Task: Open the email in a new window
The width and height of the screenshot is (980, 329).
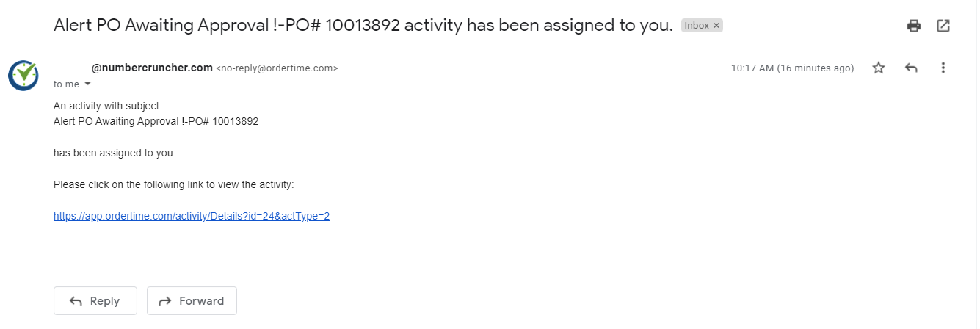Action: click(x=943, y=26)
